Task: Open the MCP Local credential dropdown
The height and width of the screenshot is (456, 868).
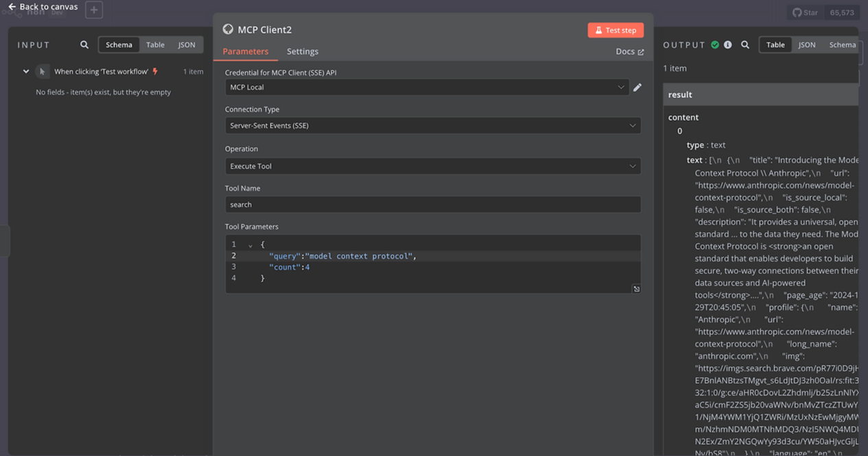Action: 427,87
